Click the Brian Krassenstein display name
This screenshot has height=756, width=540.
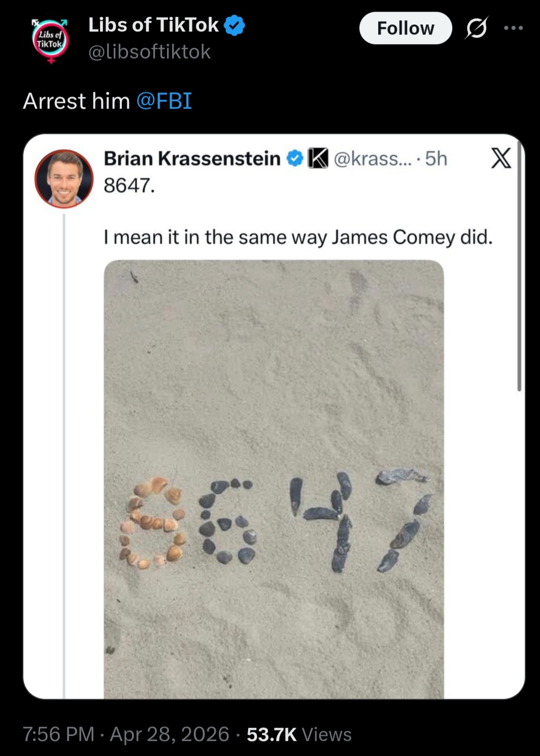192,159
